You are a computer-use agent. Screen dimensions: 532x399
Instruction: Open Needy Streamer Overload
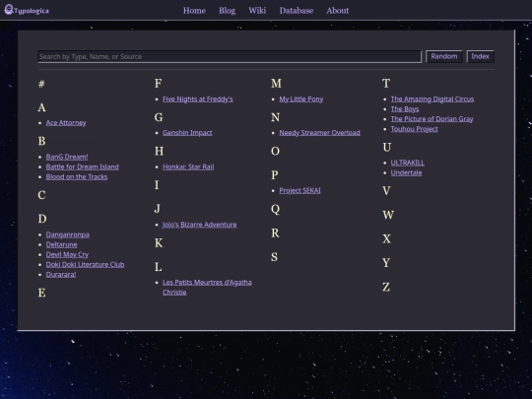pyautogui.click(x=319, y=133)
